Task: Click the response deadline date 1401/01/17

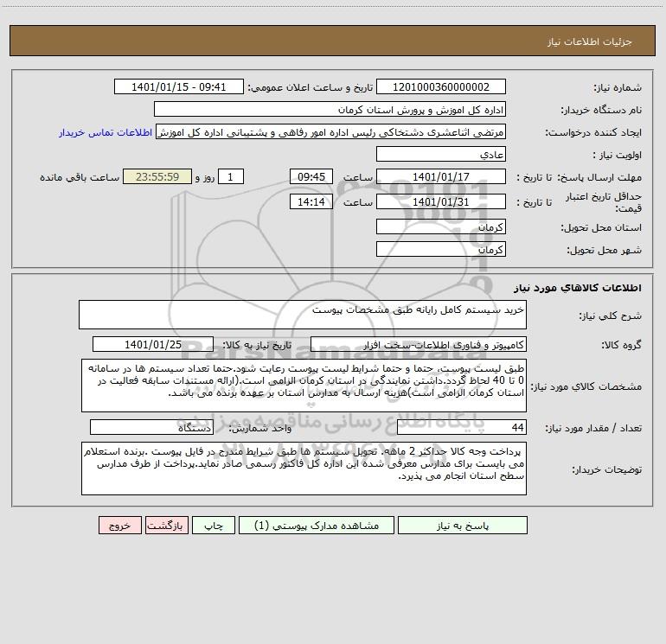Action: tap(441, 176)
